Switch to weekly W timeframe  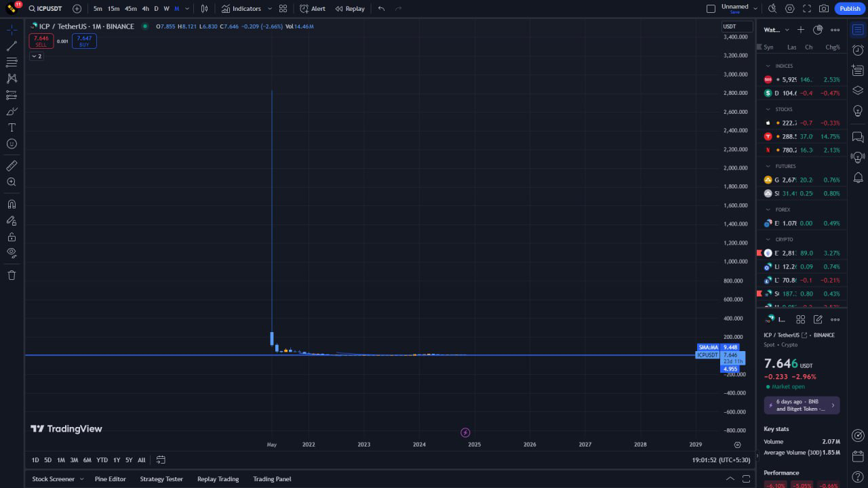tap(166, 9)
